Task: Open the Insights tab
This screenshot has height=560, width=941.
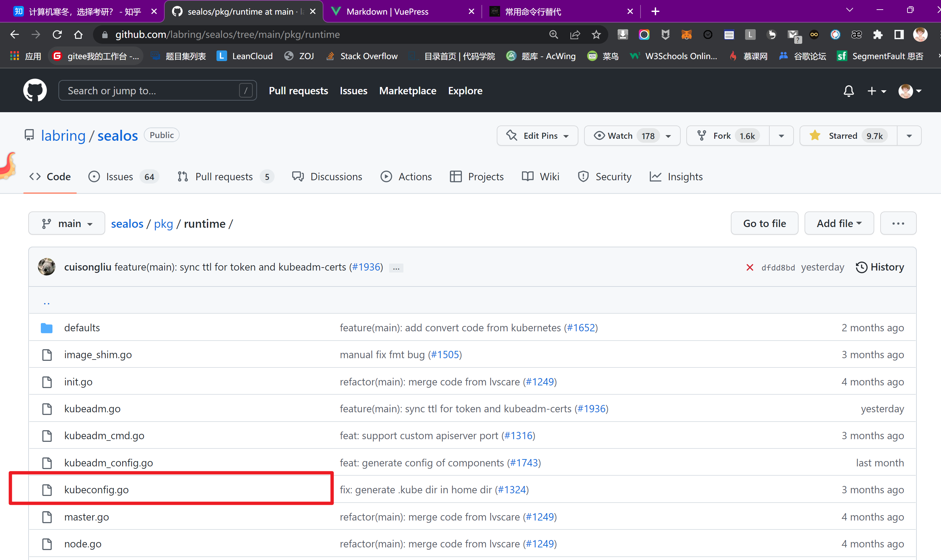Action: [x=676, y=177]
